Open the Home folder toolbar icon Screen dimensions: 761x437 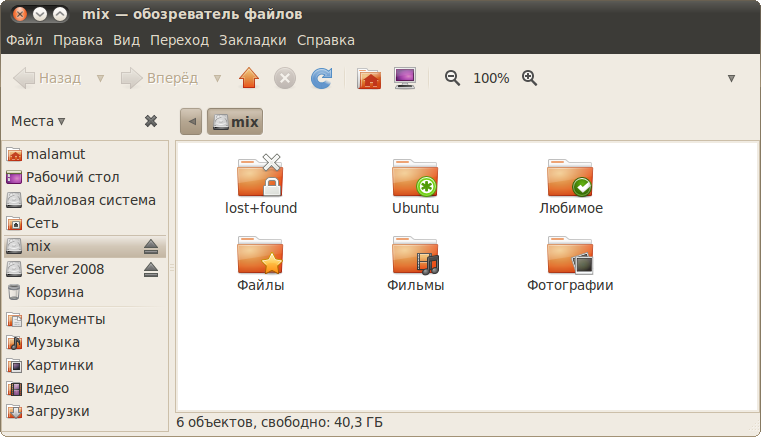[x=369, y=78]
